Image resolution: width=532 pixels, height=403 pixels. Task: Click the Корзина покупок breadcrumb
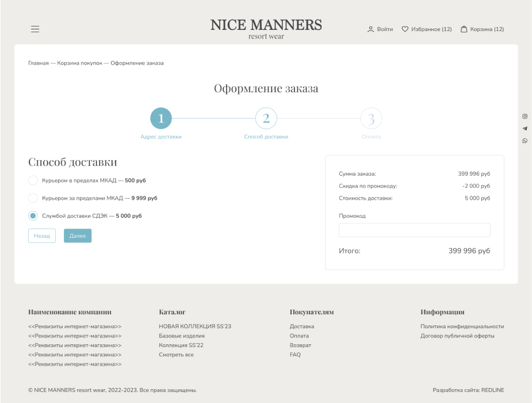(x=79, y=63)
